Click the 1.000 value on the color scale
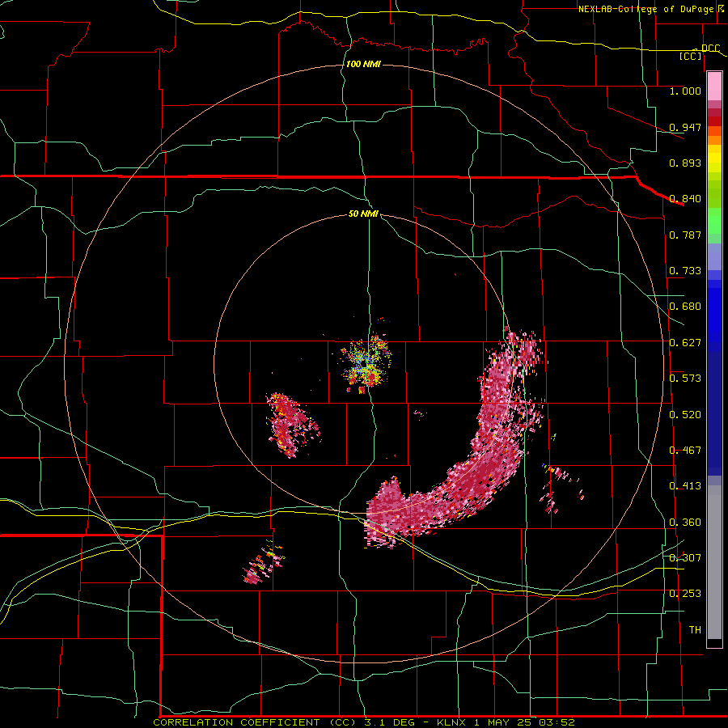Screen dimensions: 728x728 tap(685, 91)
